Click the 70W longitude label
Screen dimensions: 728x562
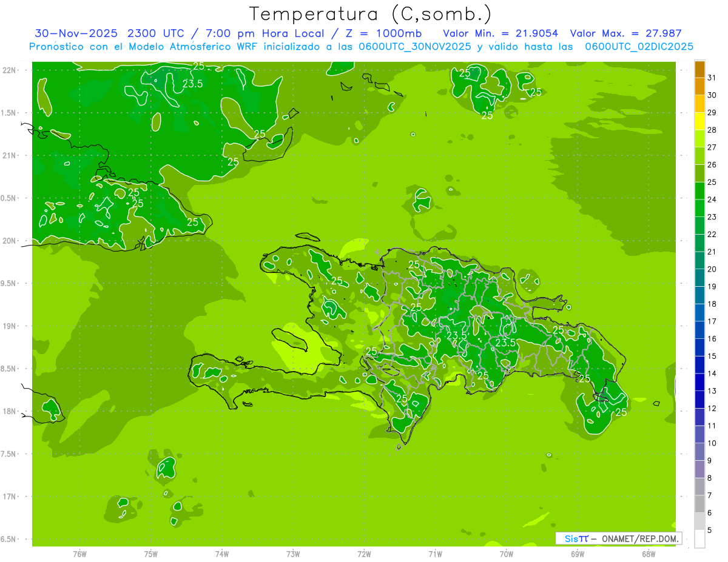[507, 554]
